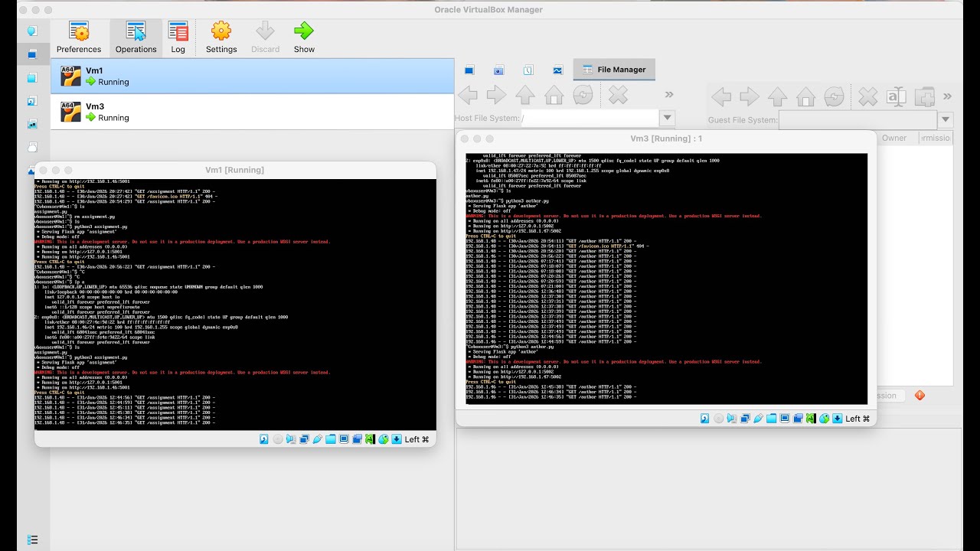Click the delete X icon in the guest pane

click(x=867, y=96)
